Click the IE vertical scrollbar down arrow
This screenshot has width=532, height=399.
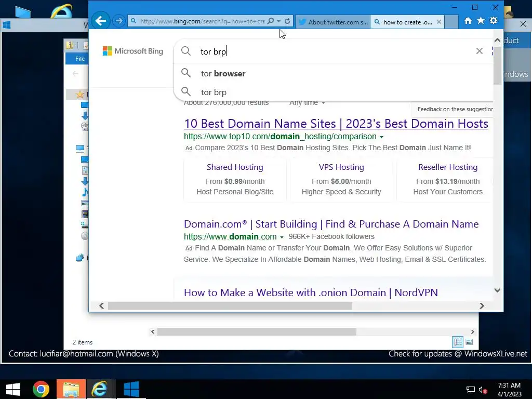click(x=497, y=290)
